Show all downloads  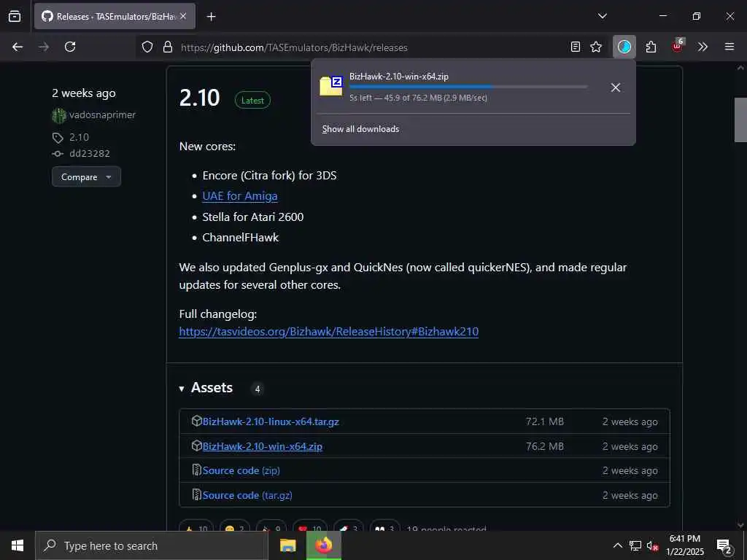tap(360, 129)
